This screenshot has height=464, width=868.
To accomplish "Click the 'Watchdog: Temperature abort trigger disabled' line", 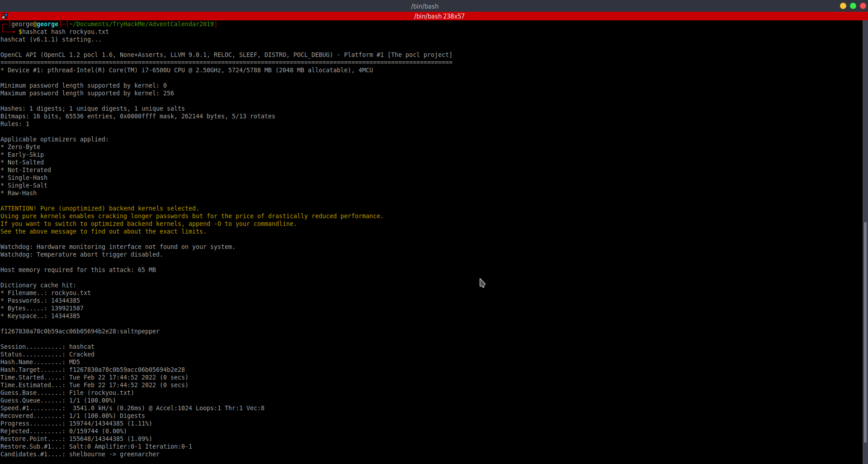I will click(81, 255).
